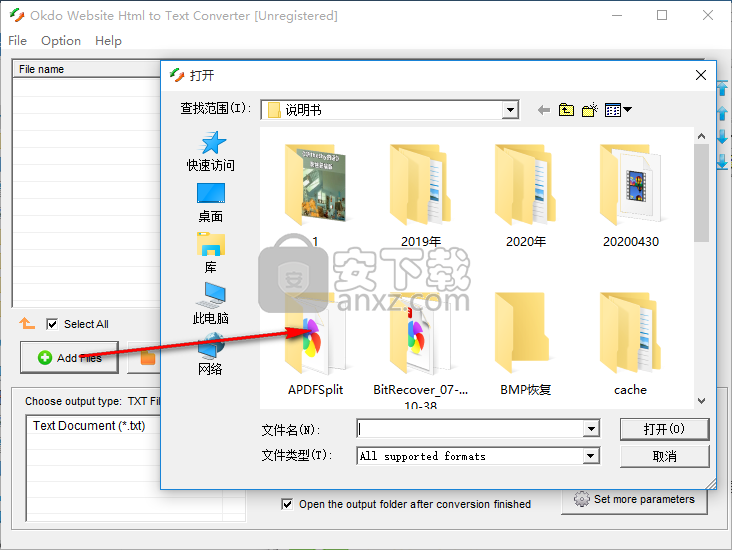
Task: Minimize the Okdo converter window
Action: (617, 15)
